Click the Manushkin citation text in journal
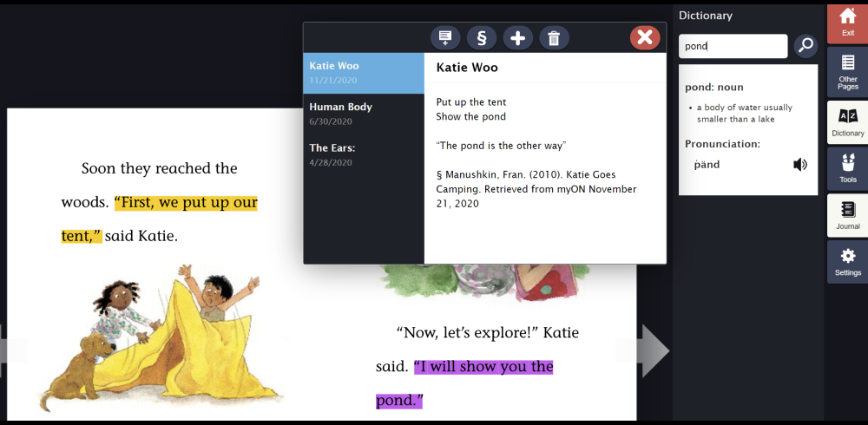Image resolution: width=868 pixels, height=425 pixels. (536, 189)
